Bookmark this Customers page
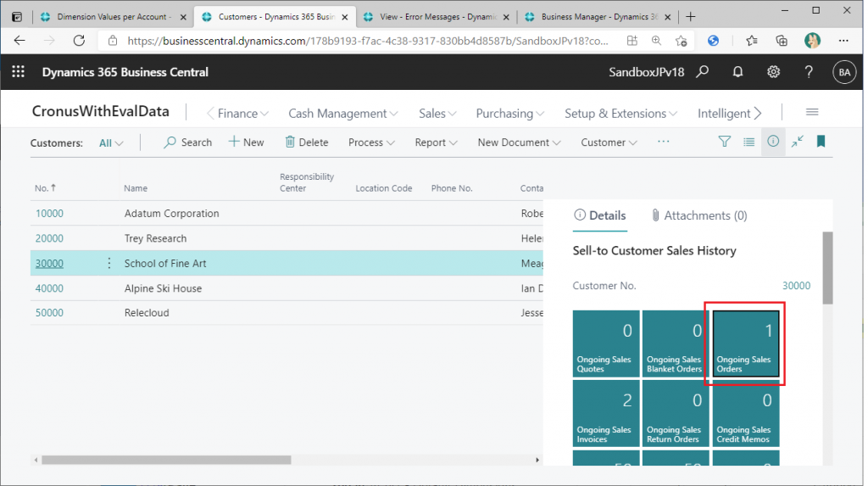 pyautogui.click(x=821, y=142)
